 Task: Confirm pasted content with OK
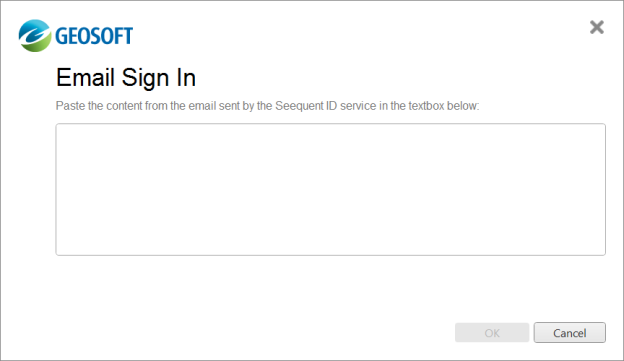pos(492,333)
